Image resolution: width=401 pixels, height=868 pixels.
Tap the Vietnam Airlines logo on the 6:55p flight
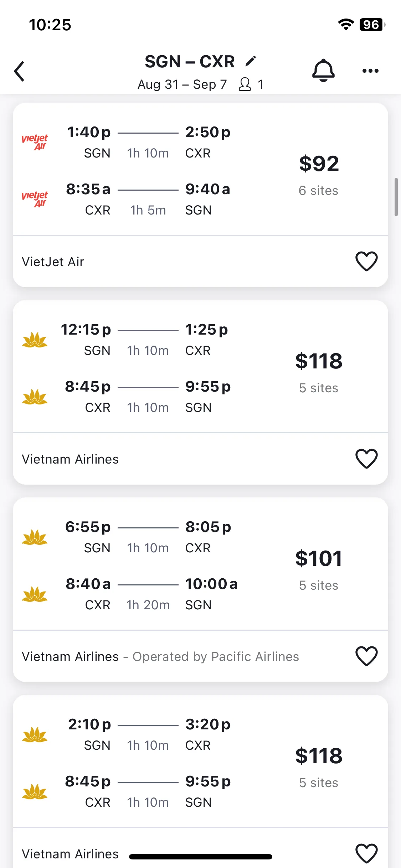tap(35, 537)
